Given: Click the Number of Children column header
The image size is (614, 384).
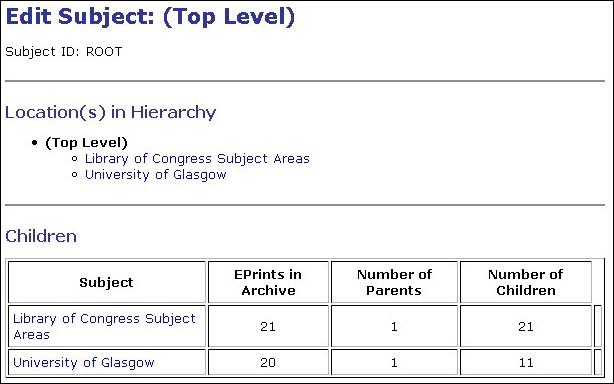Looking at the screenshot, I should tap(526, 282).
